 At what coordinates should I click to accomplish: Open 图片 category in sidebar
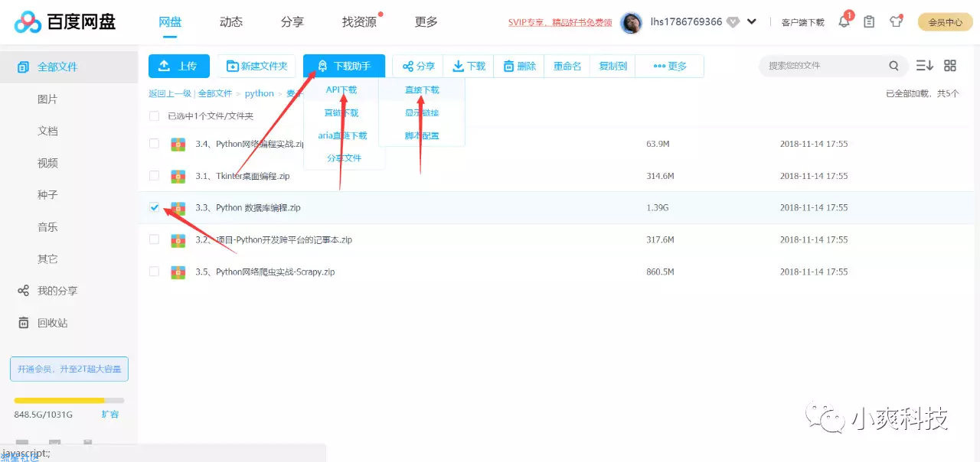point(47,99)
